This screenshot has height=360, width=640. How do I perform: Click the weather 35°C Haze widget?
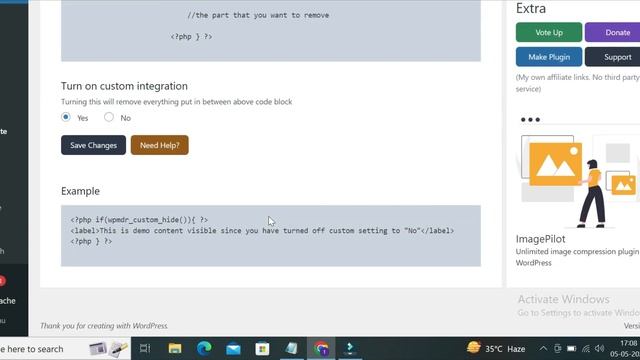tap(496, 349)
